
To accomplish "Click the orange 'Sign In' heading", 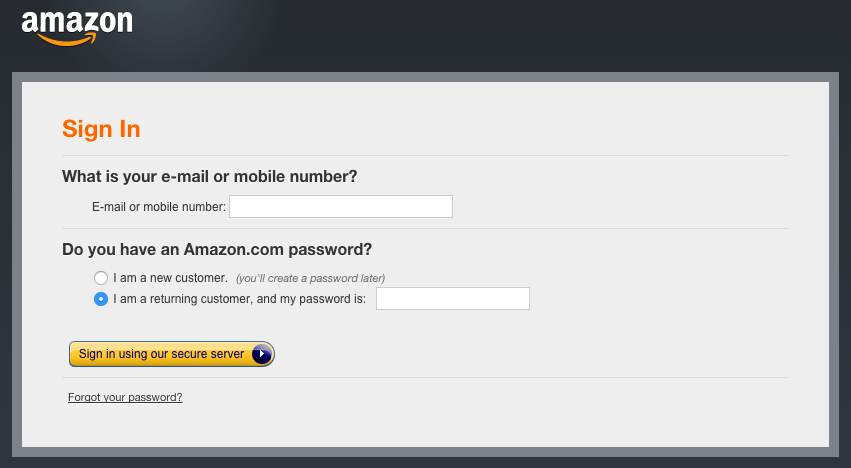I will 101,129.
